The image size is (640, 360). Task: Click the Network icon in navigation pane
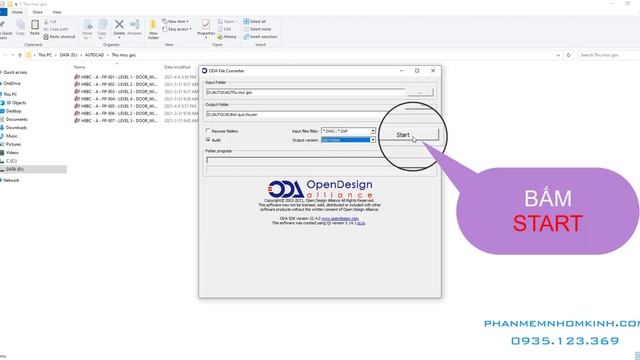1,180
